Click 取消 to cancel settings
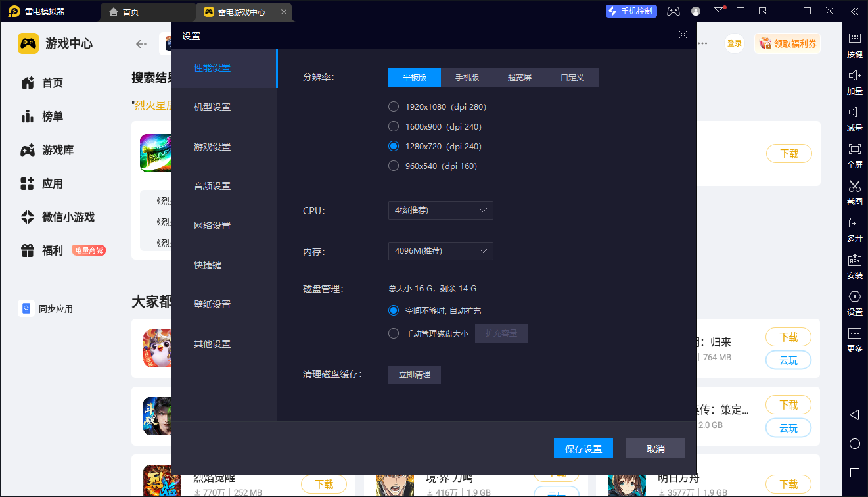This screenshot has width=868, height=497. 656,448
